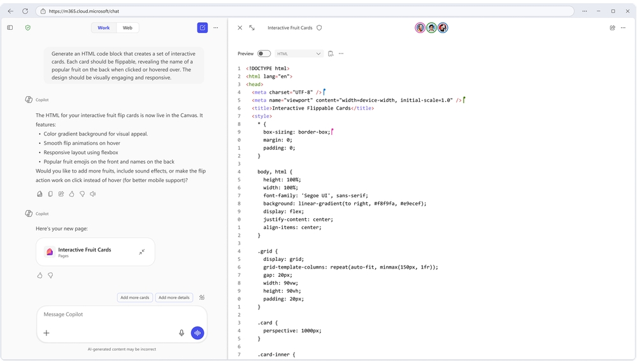Open chat more options next to new chat
The height and width of the screenshot is (364, 637).
click(x=216, y=27)
